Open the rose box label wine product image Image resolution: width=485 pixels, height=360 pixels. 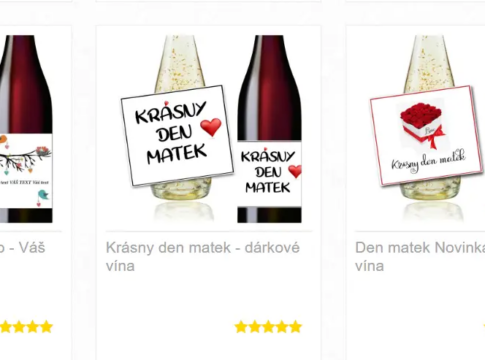click(428, 128)
